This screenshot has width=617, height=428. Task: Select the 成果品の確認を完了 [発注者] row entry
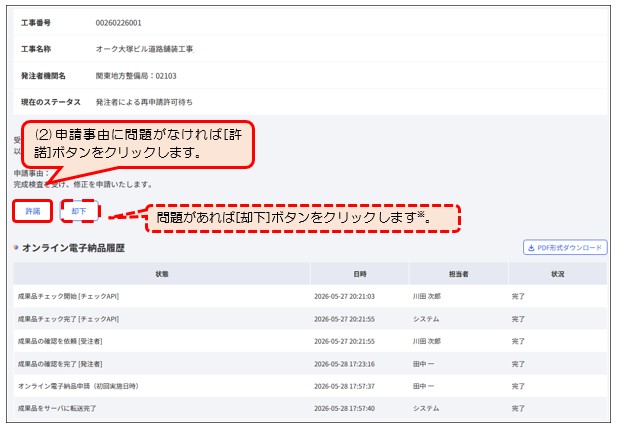60,364
